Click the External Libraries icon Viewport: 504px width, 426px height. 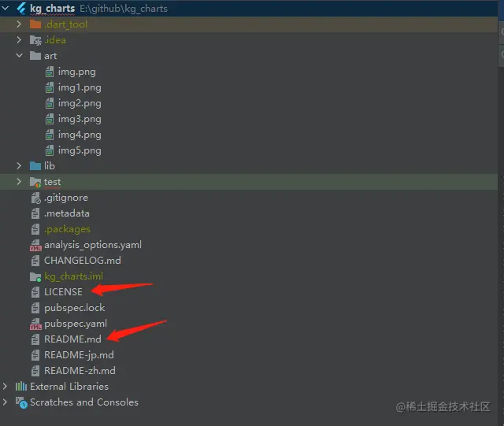click(21, 386)
